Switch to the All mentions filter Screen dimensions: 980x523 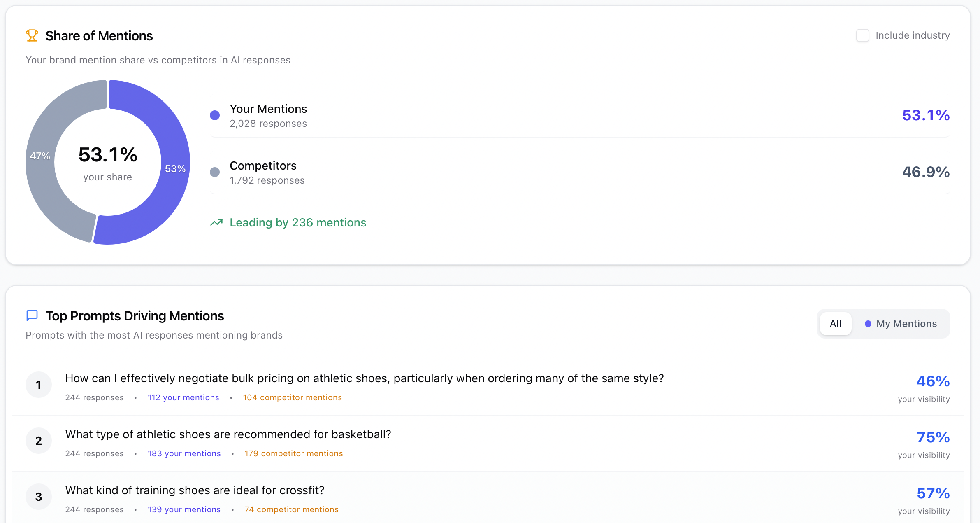pos(836,324)
